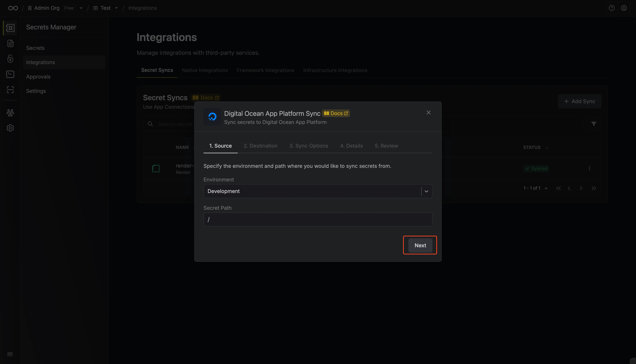Image resolution: width=636 pixels, height=364 pixels.
Task: Select the 4. Details step tab
Action: [351, 146]
